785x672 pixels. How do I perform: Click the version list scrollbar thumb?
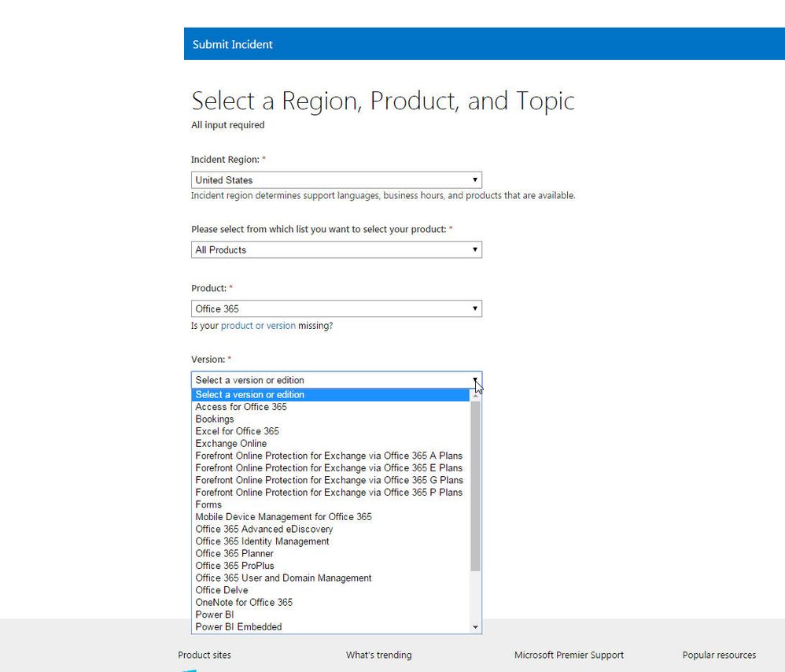pyautogui.click(x=475, y=486)
